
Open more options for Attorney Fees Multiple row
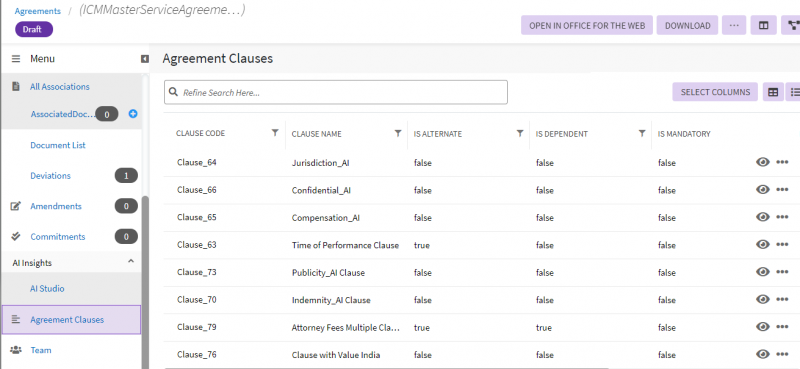(x=782, y=327)
